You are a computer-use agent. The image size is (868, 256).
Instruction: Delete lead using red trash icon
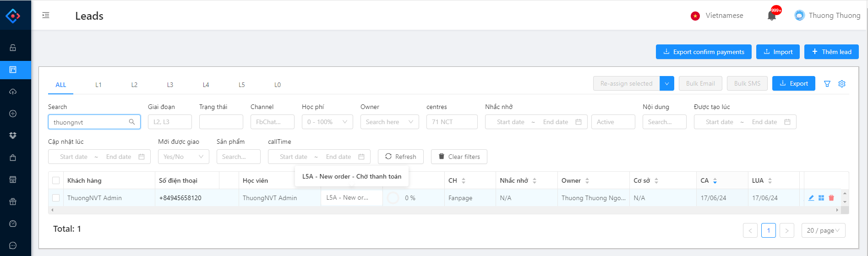click(831, 198)
